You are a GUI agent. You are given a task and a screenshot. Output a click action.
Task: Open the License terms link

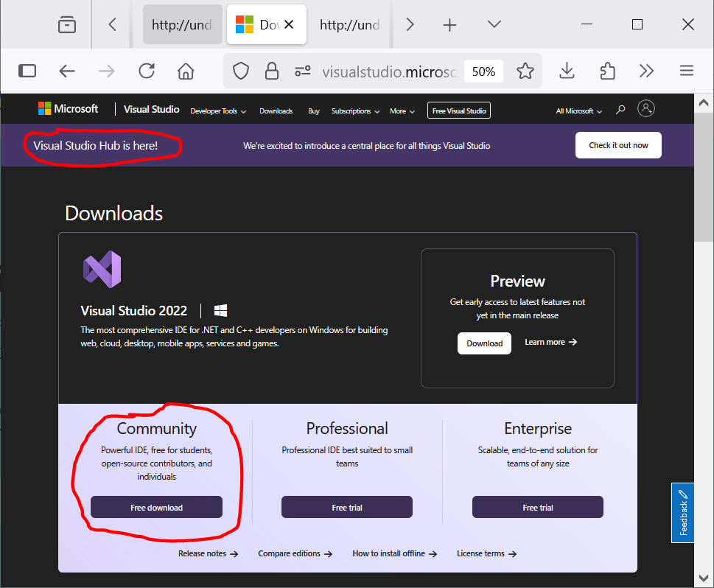(486, 554)
